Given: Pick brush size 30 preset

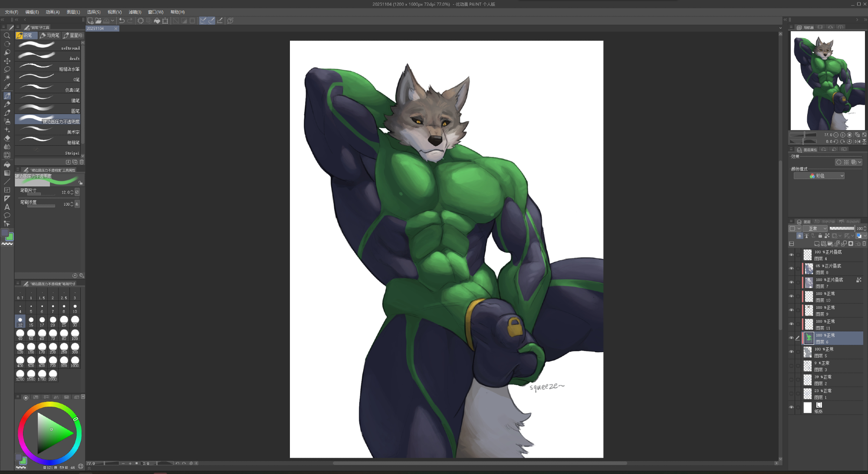Looking at the screenshot, I should click(75, 321).
